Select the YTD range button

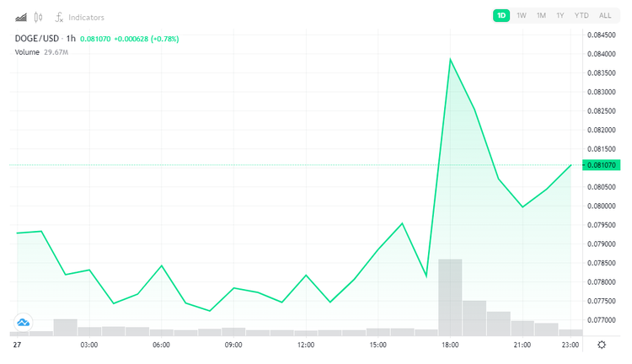click(581, 15)
